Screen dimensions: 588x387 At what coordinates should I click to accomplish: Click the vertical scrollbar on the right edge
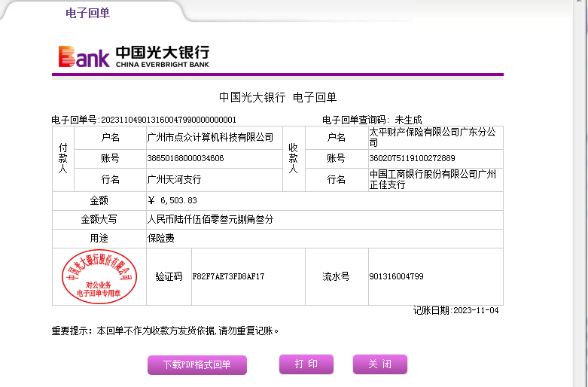[x=581, y=188]
